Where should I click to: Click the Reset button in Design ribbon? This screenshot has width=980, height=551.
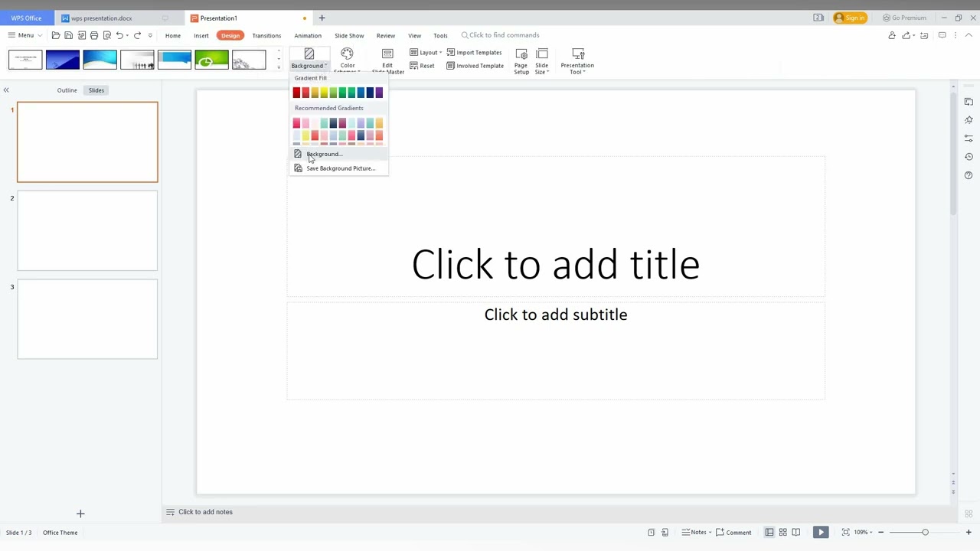422,66
